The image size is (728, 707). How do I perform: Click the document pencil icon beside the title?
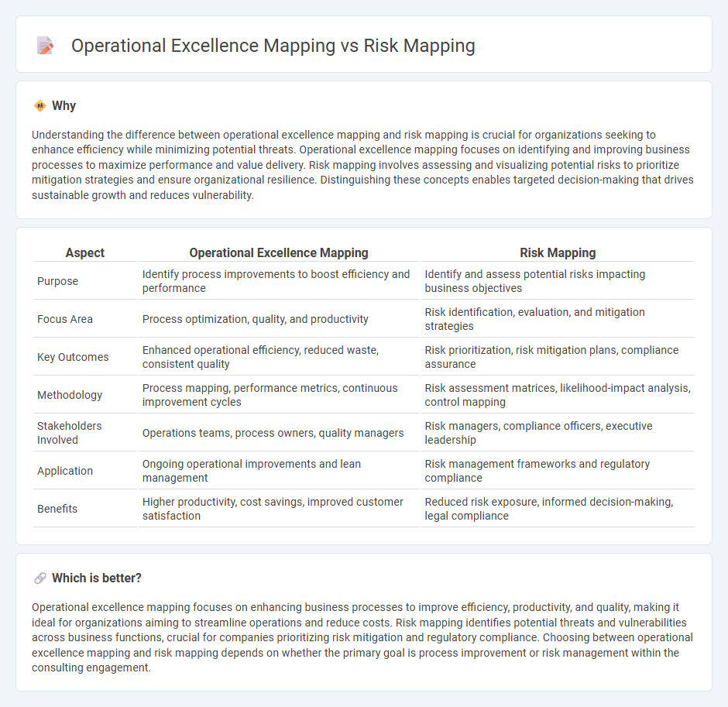tap(45, 46)
